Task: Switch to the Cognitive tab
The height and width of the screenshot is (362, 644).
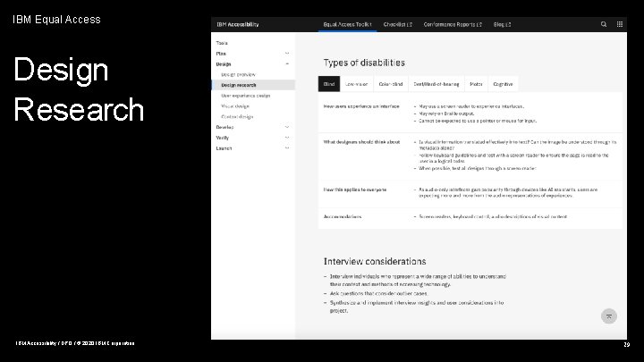Action: (x=503, y=84)
